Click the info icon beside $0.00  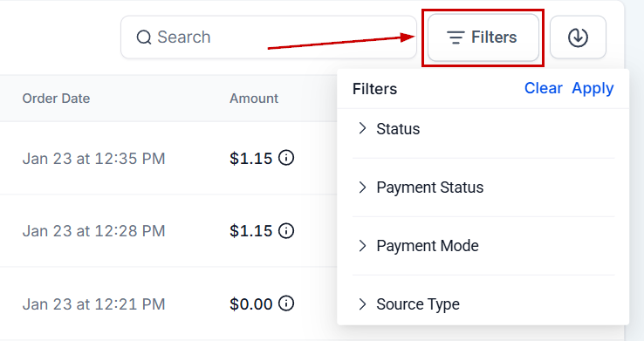click(286, 303)
